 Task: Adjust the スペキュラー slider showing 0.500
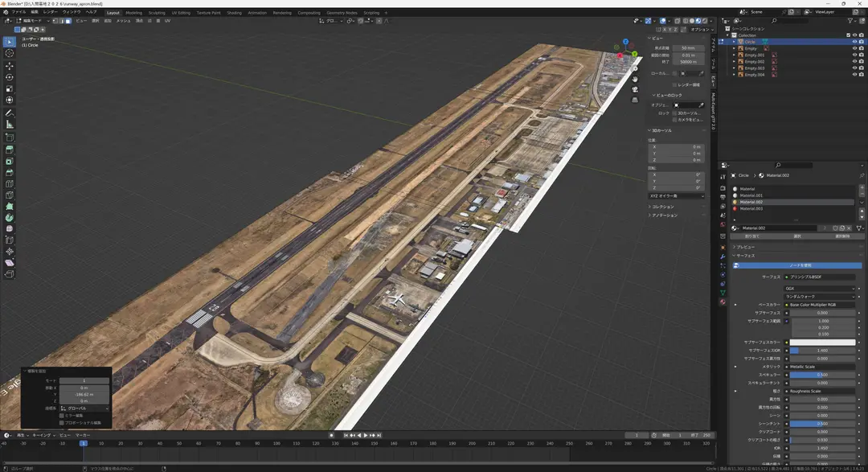point(822,375)
